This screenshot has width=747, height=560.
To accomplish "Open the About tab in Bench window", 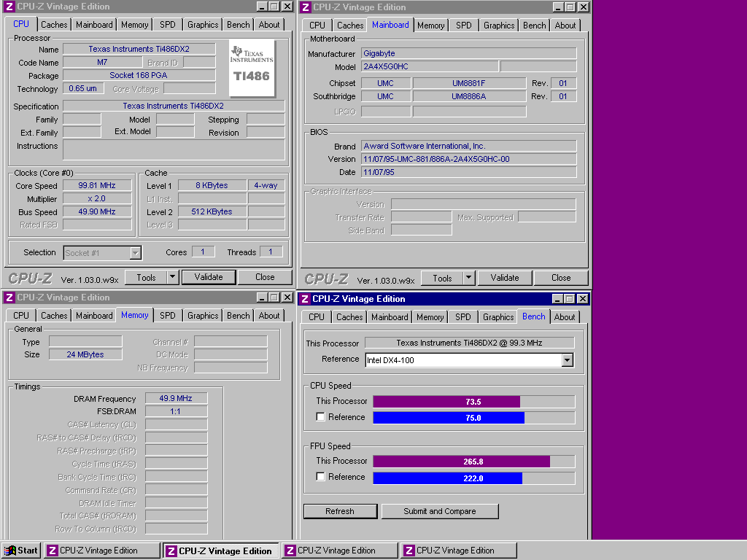I will pos(564,317).
